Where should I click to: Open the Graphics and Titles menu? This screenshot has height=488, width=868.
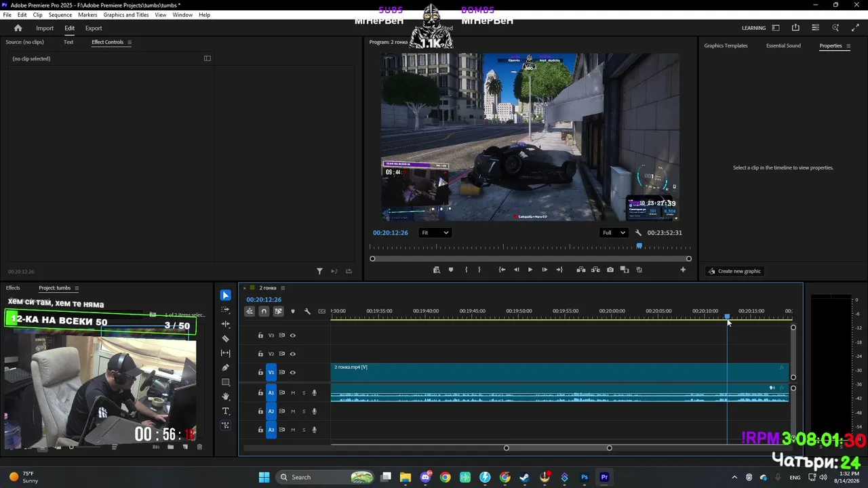[126, 15]
